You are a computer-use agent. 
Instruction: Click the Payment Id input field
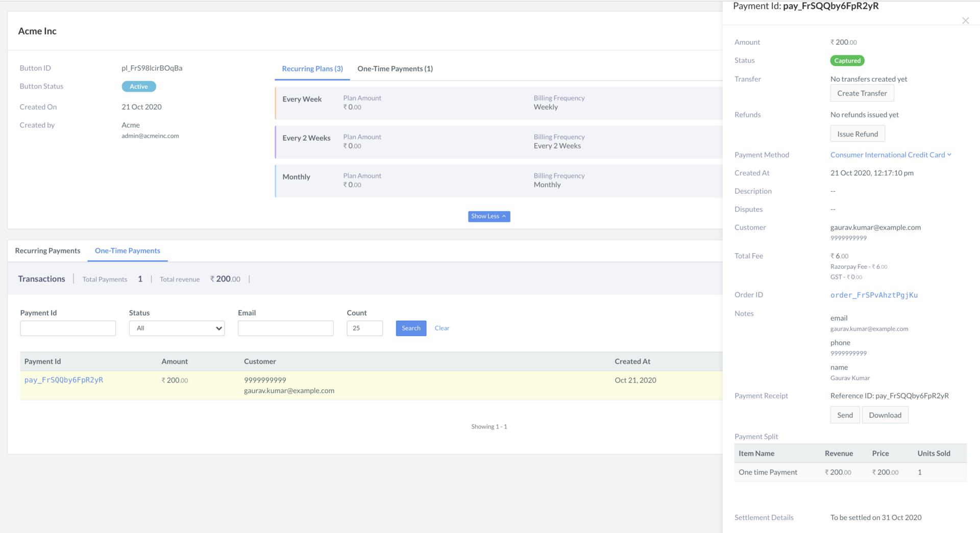click(x=67, y=328)
